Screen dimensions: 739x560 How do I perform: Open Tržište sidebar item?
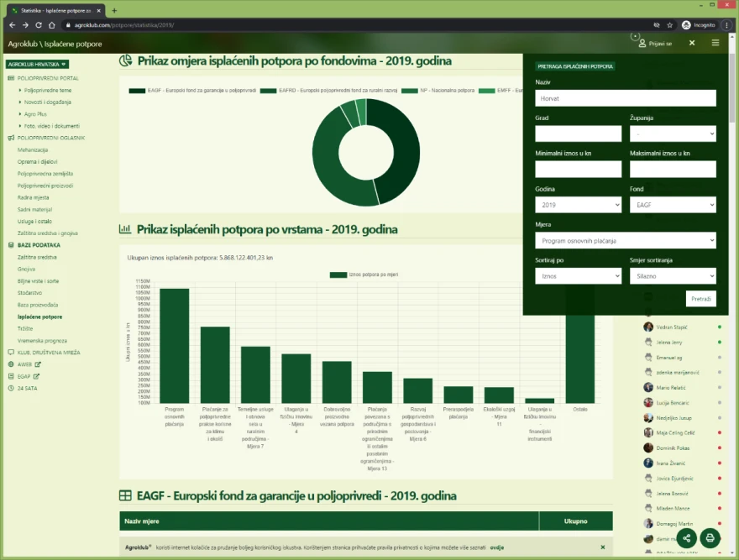click(x=25, y=328)
